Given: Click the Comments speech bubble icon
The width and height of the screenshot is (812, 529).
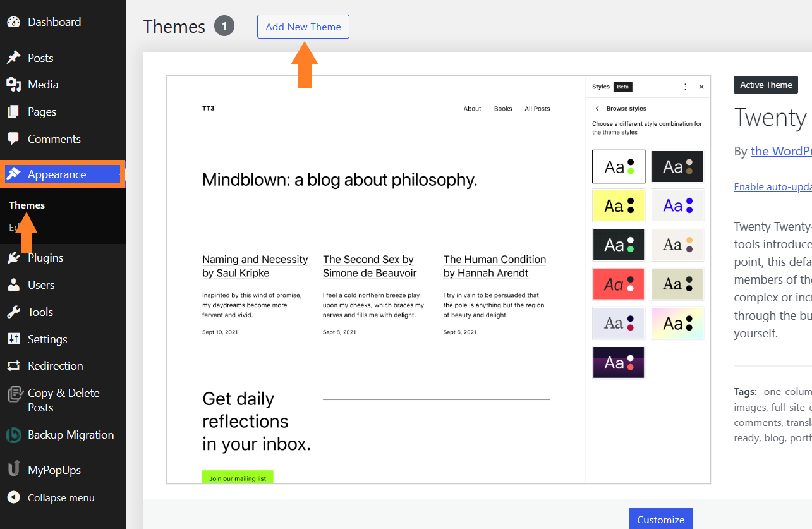Looking at the screenshot, I should [x=13, y=138].
